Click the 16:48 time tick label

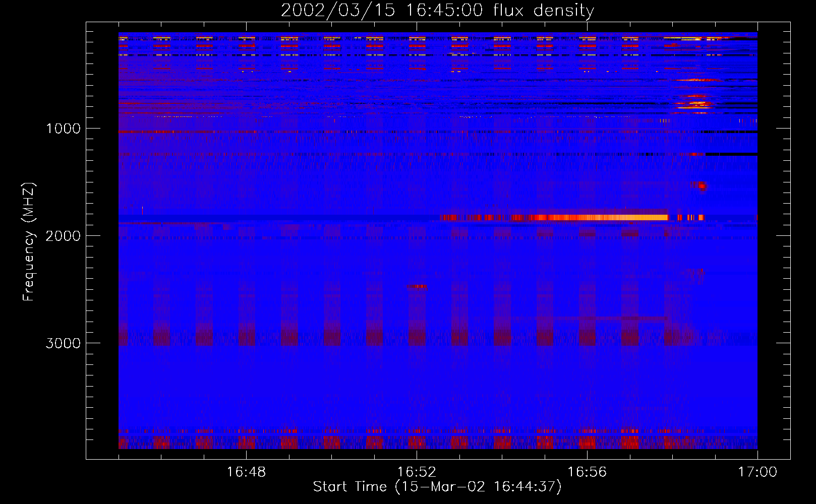pyautogui.click(x=246, y=472)
